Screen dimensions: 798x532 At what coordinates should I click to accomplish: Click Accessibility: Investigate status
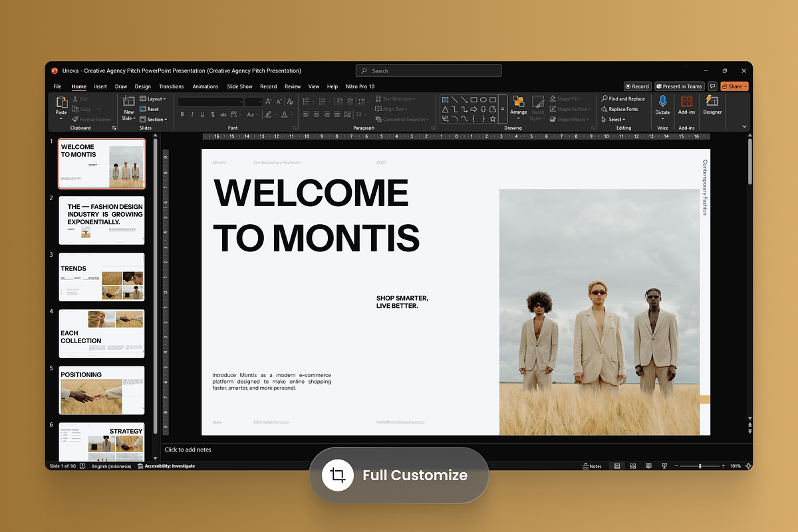pos(166,466)
